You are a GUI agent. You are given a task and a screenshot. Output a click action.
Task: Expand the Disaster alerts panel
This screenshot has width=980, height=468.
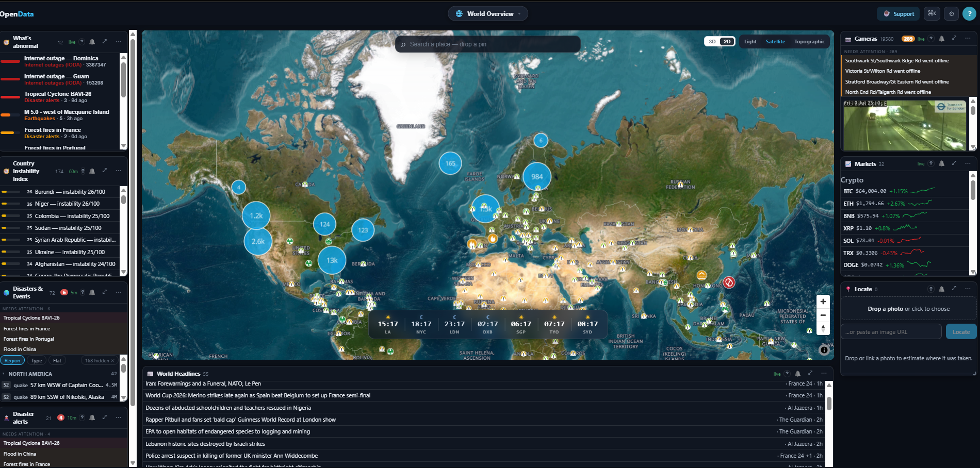105,417
